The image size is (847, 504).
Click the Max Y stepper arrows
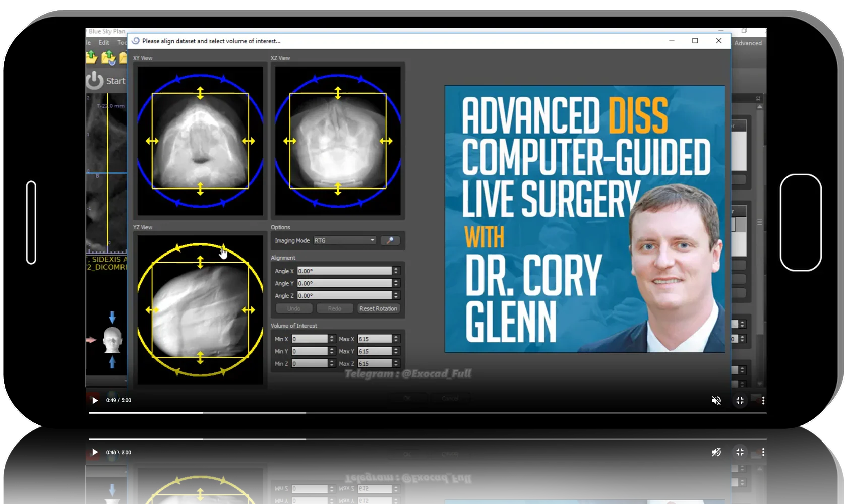[396, 351]
